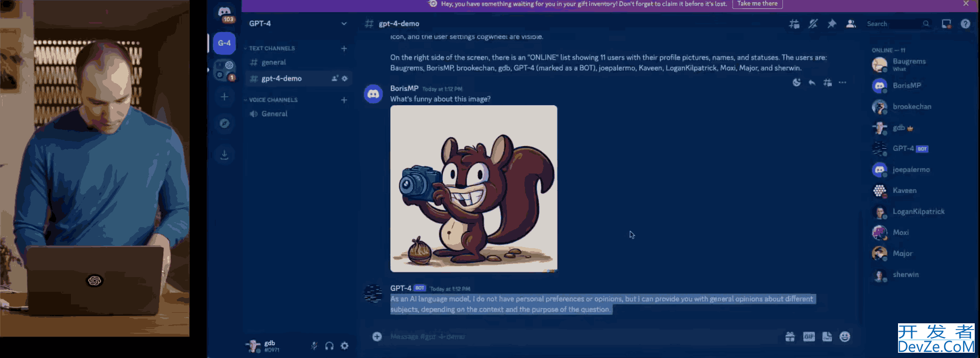Toggle the member list icon
This screenshot has height=358, width=980.
coord(851,24)
